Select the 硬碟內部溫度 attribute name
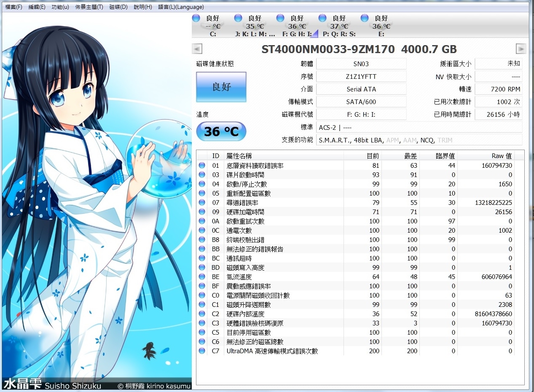534x392 pixels. click(x=245, y=314)
